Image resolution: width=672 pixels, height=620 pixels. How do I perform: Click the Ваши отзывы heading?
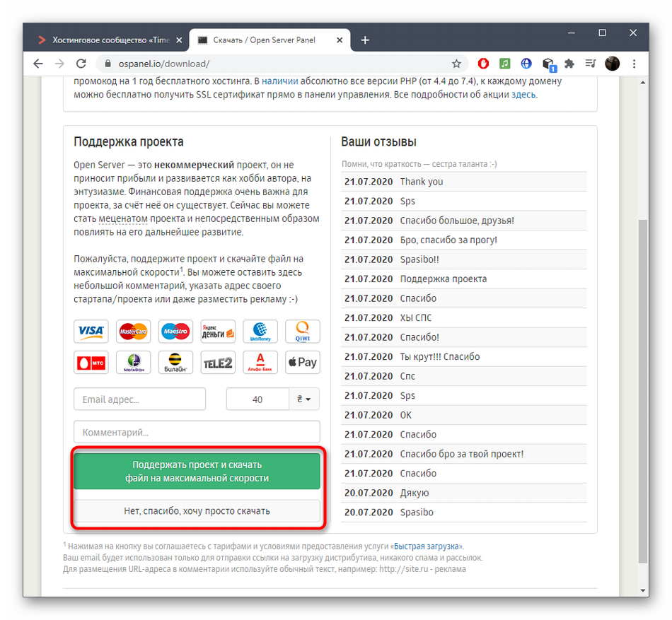(x=379, y=141)
